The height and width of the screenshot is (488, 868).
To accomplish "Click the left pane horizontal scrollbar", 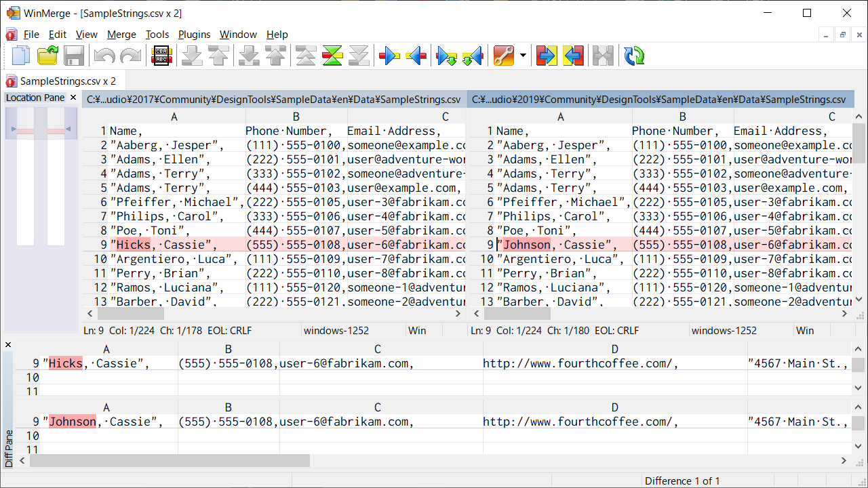I will tap(131, 313).
